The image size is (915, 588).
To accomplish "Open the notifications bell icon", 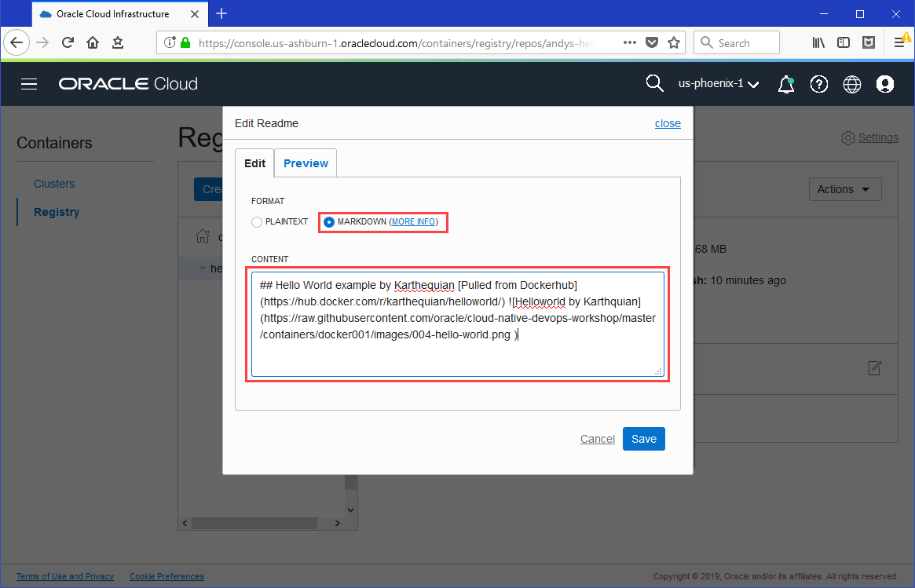I will (x=786, y=85).
